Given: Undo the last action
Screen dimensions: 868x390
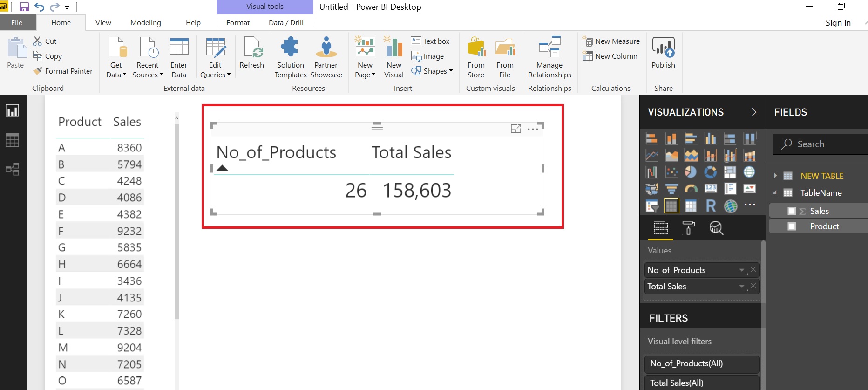Looking at the screenshot, I should [40, 7].
